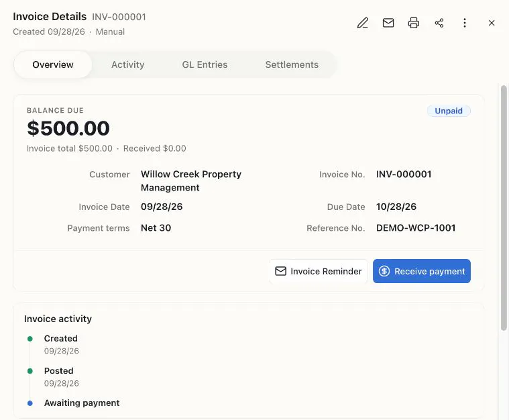Screen dimensions: 509x420
Task: Click the blue Awaiting payment marker
Action: coord(30,403)
